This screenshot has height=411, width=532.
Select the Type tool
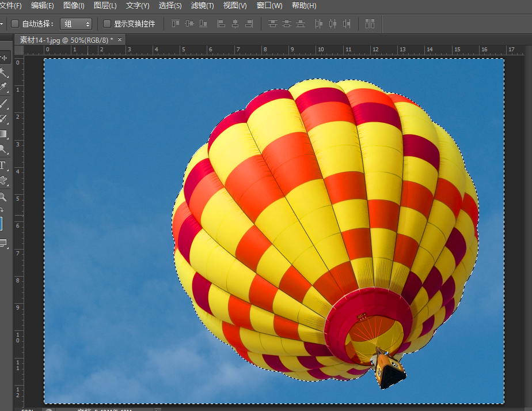click(3, 165)
